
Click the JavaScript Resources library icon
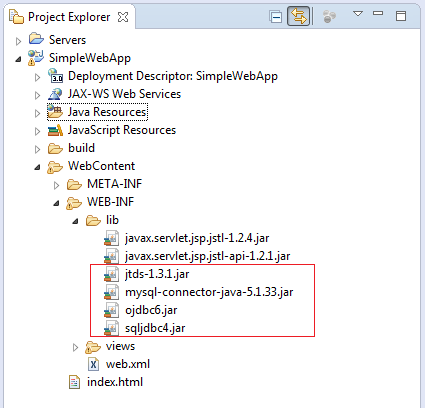point(55,130)
